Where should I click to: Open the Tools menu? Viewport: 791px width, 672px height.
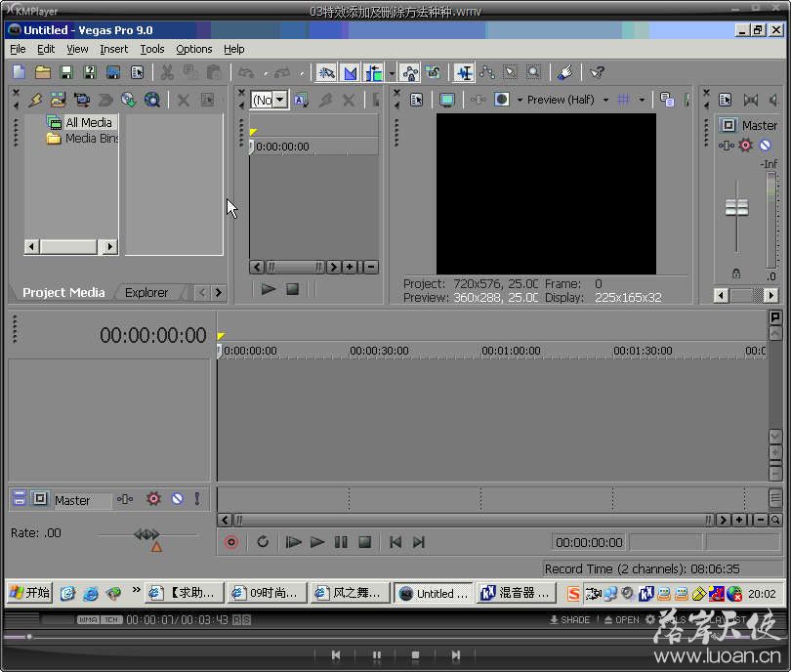click(151, 49)
